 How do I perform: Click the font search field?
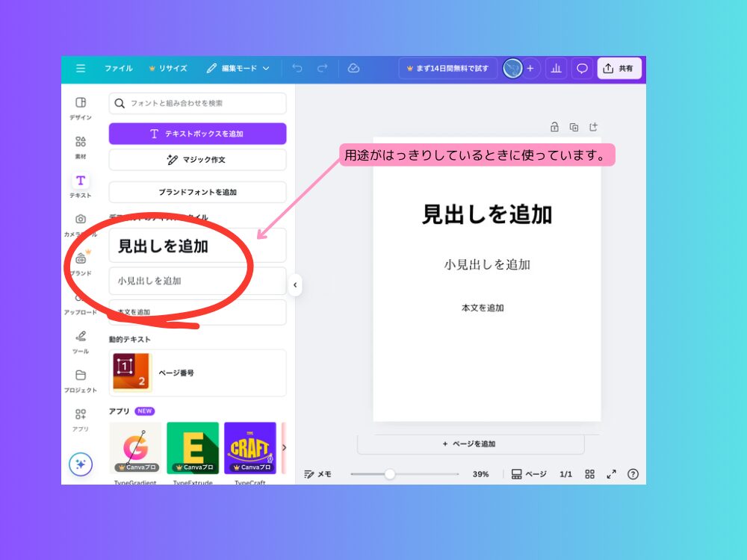tap(197, 103)
